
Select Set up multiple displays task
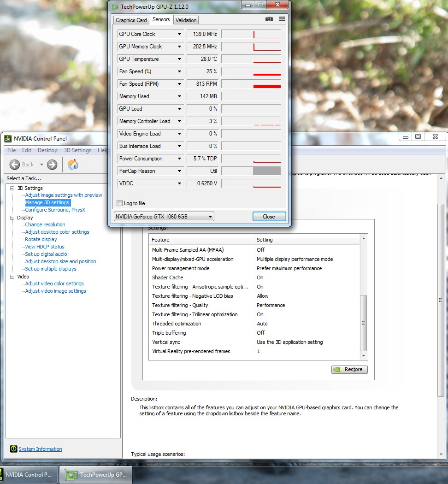51,269
